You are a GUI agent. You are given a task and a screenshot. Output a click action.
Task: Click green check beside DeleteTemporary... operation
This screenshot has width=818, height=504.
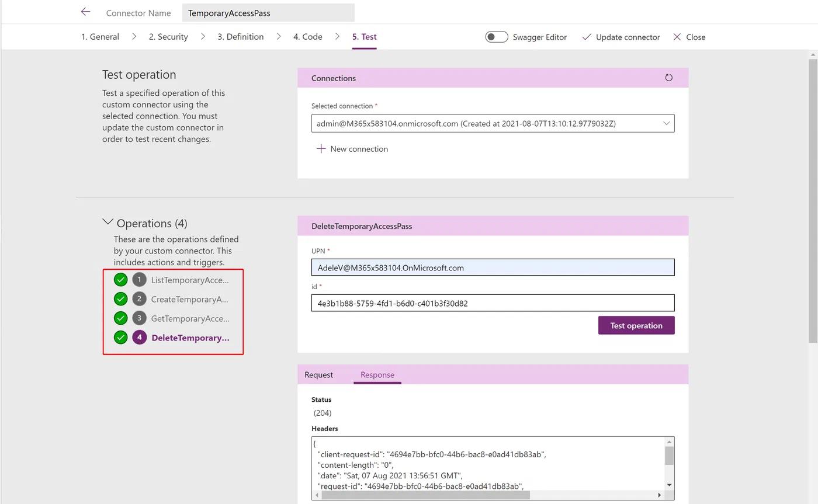point(120,338)
